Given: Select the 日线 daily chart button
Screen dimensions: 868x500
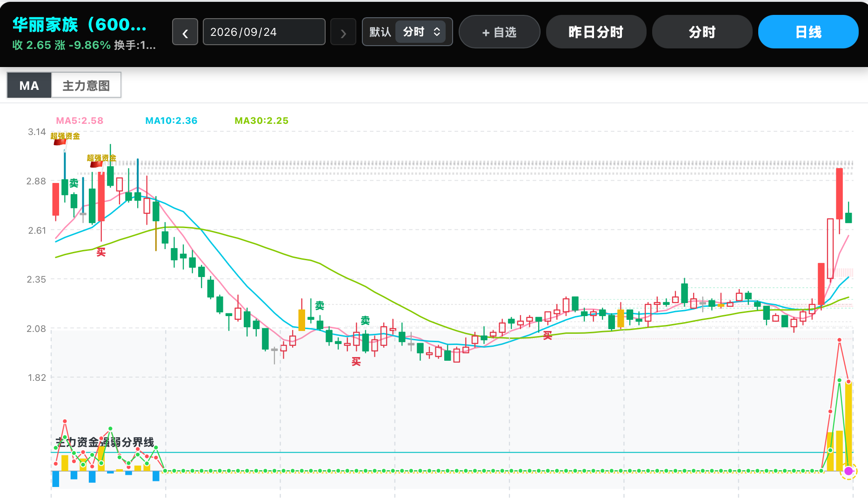Looking at the screenshot, I should (x=808, y=32).
